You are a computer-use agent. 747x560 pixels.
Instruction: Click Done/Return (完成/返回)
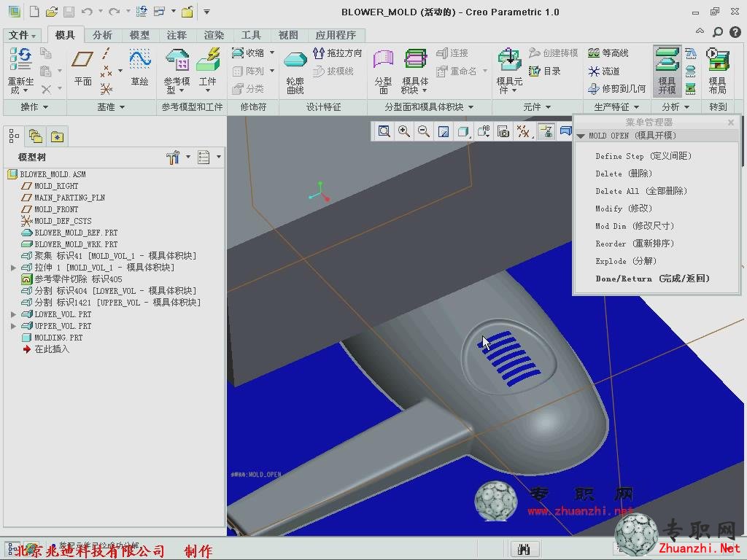pos(652,279)
